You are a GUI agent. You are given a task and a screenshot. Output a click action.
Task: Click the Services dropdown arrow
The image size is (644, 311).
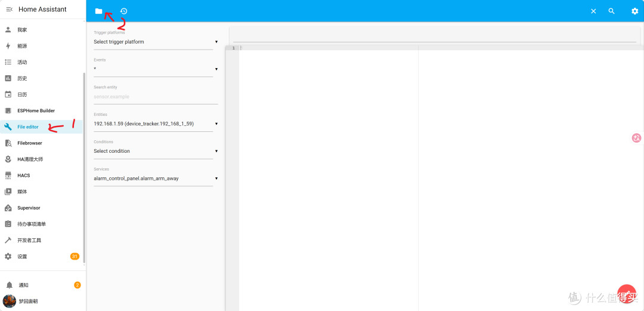(216, 178)
